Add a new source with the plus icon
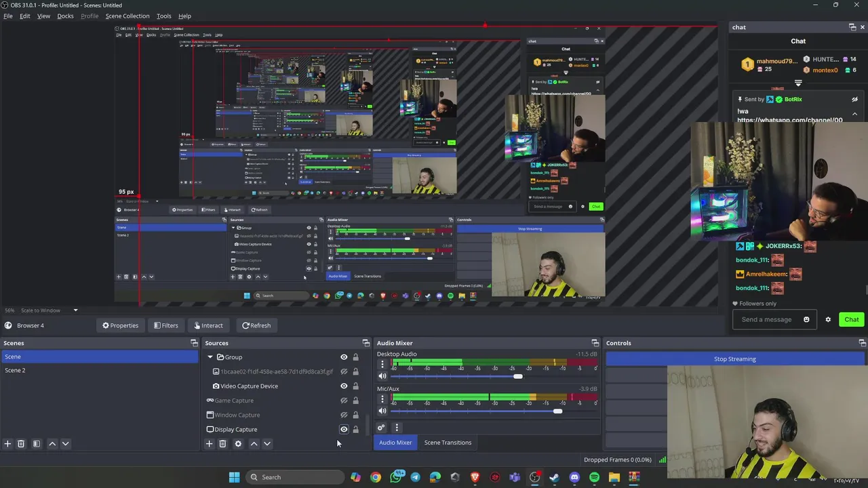This screenshot has width=868, height=488. coord(209,444)
